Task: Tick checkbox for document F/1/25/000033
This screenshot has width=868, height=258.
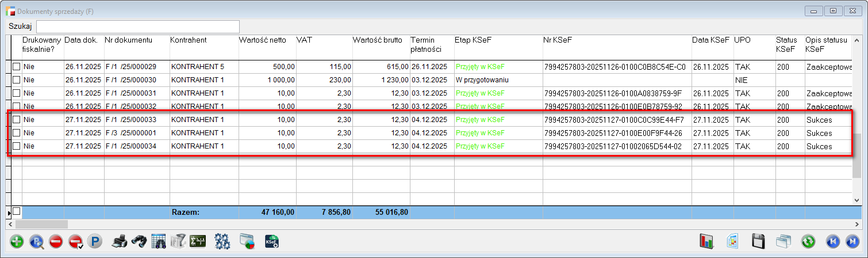Action: pyautogui.click(x=16, y=119)
